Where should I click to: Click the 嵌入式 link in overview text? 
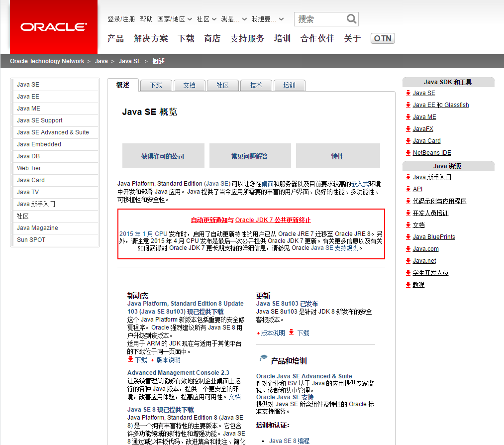pos(360,184)
